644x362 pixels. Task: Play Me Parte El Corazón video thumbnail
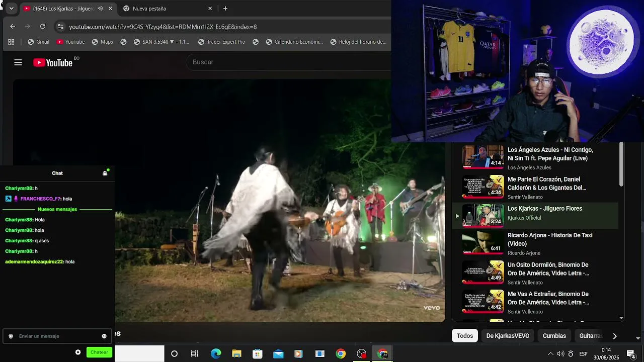point(483,188)
